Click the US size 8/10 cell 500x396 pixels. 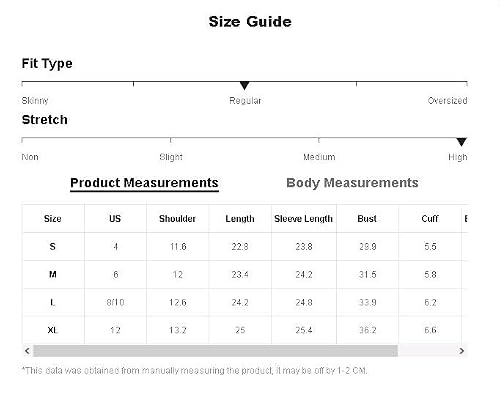click(x=115, y=302)
